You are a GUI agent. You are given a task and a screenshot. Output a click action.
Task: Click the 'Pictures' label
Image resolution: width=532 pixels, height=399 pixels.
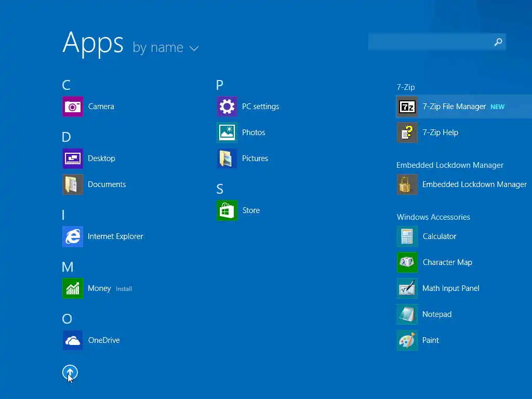tap(255, 158)
